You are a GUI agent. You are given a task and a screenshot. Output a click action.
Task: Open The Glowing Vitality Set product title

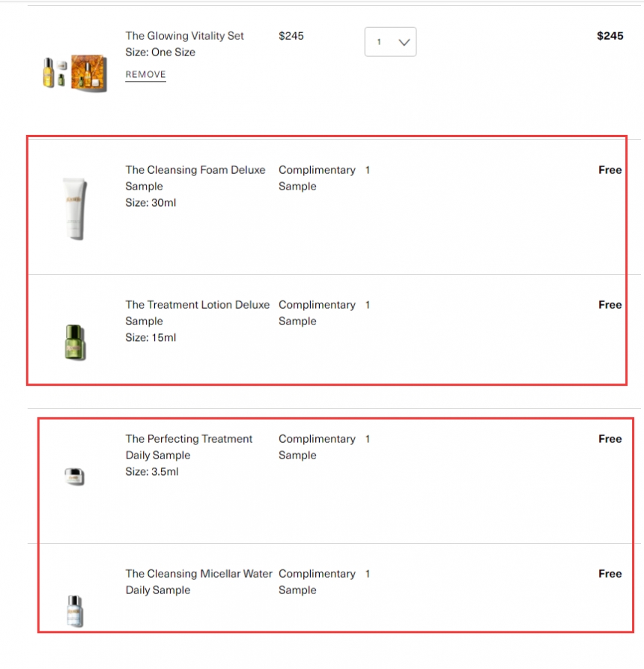pyautogui.click(x=184, y=36)
